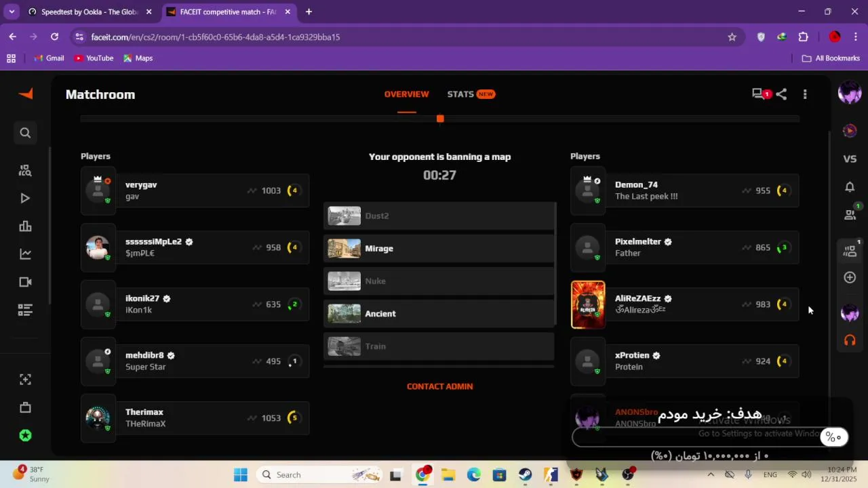Open the briefcase inventory icon in sidebar

tap(25, 407)
